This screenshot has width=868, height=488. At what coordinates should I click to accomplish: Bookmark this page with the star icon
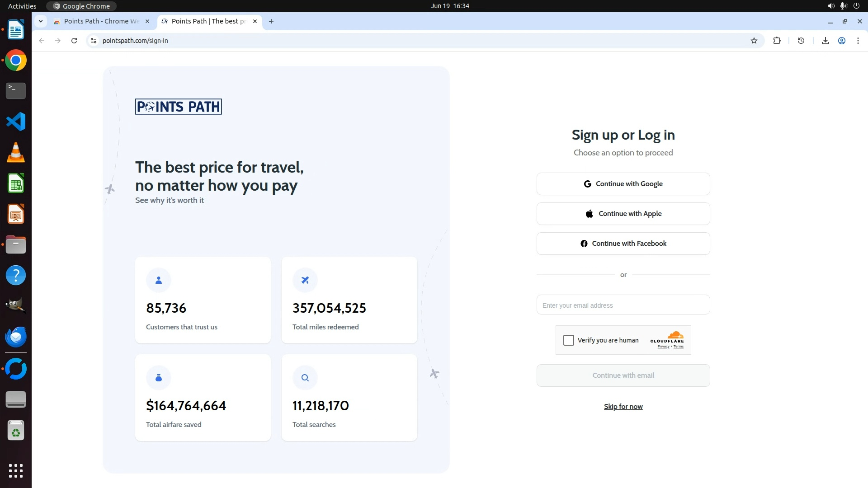tap(754, 41)
